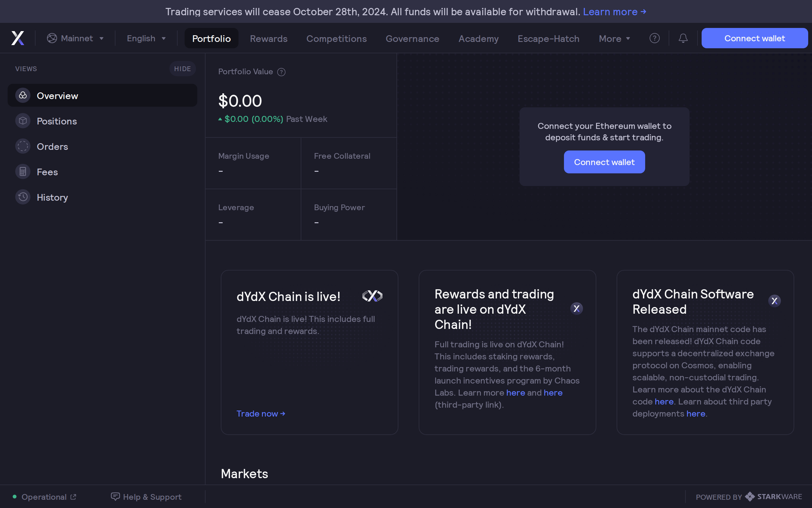Open Help & Support link

pyautogui.click(x=146, y=497)
